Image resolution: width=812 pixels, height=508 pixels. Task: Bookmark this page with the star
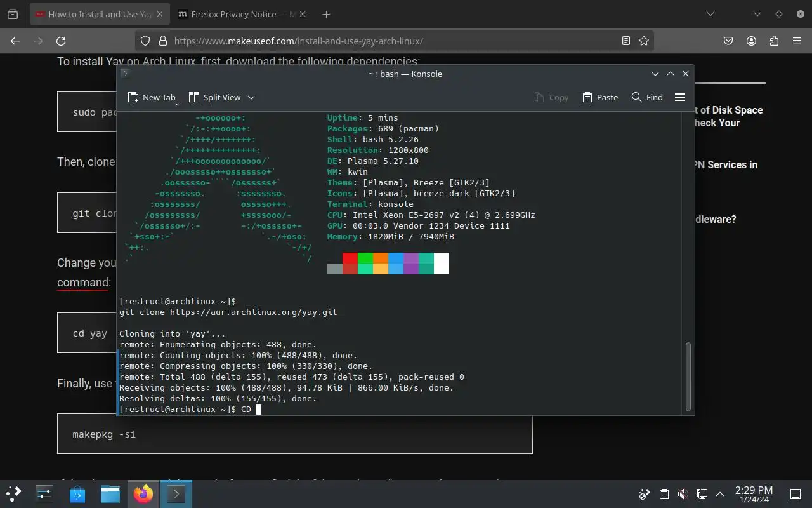pos(644,41)
